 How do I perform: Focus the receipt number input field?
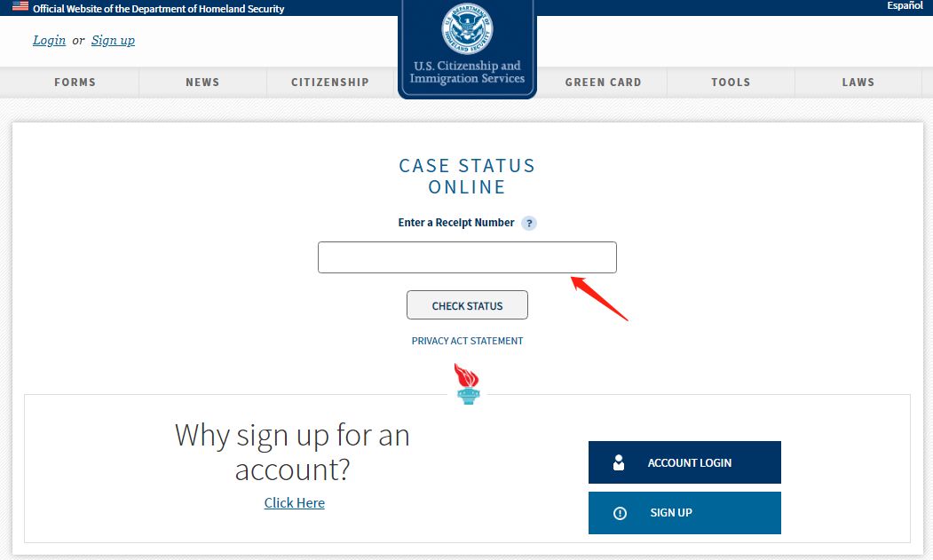pyautogui.click(x=467, y=257)
